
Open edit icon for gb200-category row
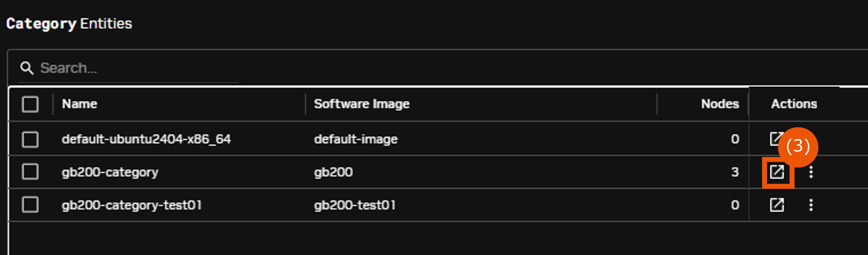[x=777, y=172]
